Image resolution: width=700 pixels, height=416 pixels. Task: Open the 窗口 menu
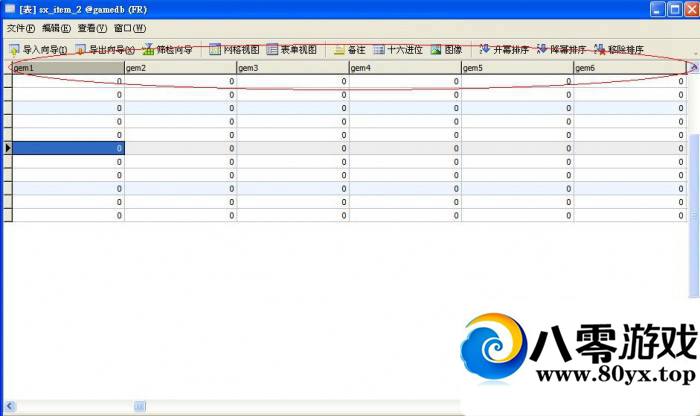[129, 28]
